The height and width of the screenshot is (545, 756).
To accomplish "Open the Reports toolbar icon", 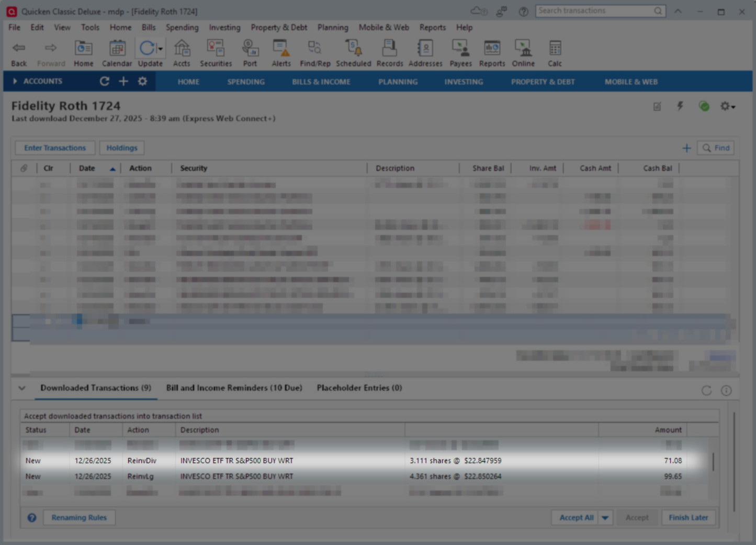I will 492,53.
